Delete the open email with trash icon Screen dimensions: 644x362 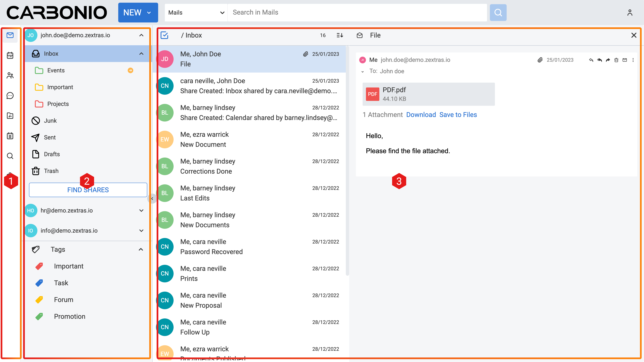pos(616,60)
